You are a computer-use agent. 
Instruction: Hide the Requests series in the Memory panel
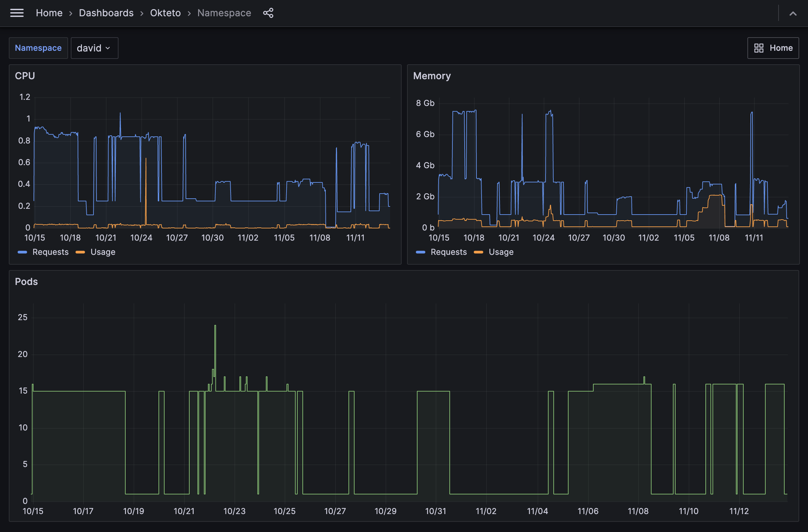448,252
